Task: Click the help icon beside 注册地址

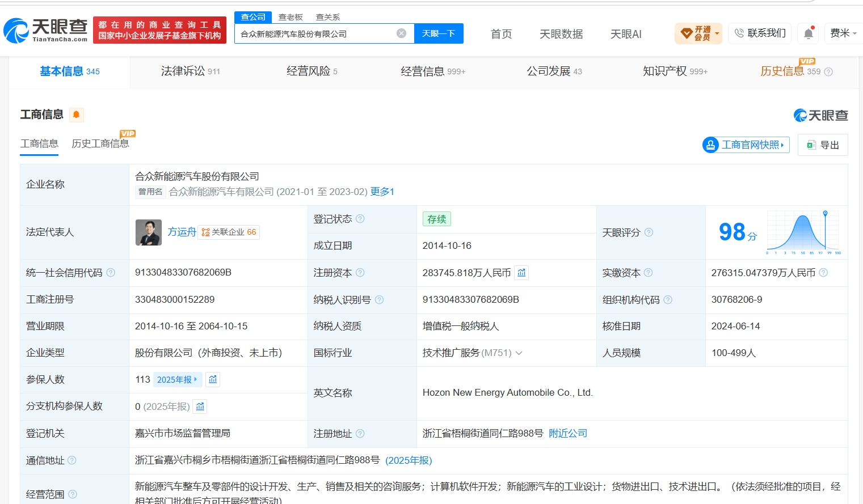Action: pyautogui.click(x=360, y=434)
